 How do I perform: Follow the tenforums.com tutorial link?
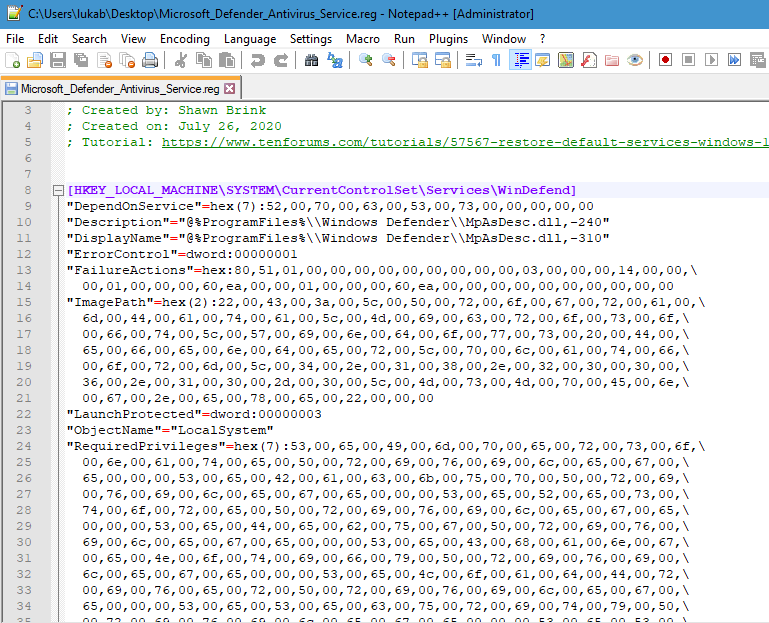(x=465, y=142)
